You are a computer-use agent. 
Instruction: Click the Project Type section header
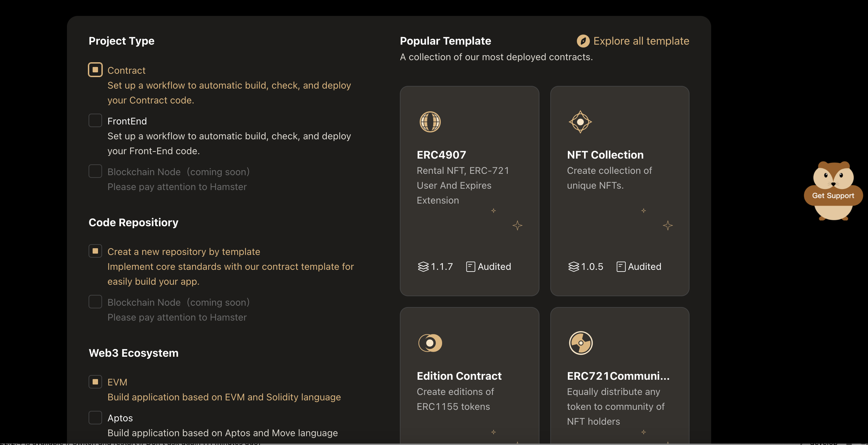coord(121,41)
